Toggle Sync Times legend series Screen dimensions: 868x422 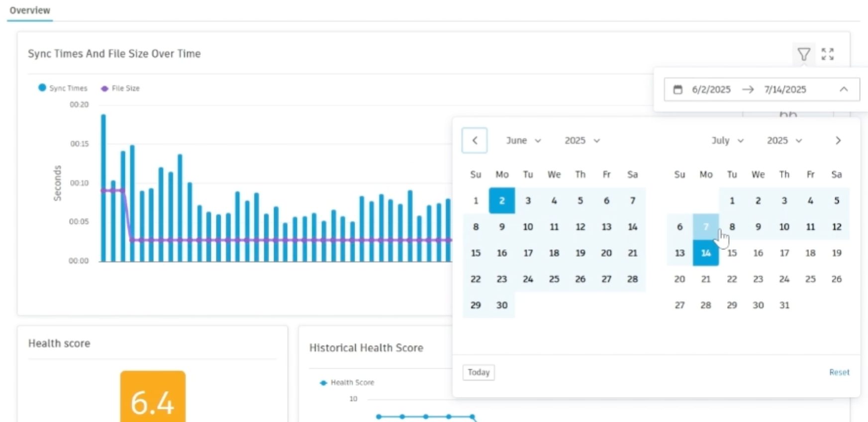(63, 88)
